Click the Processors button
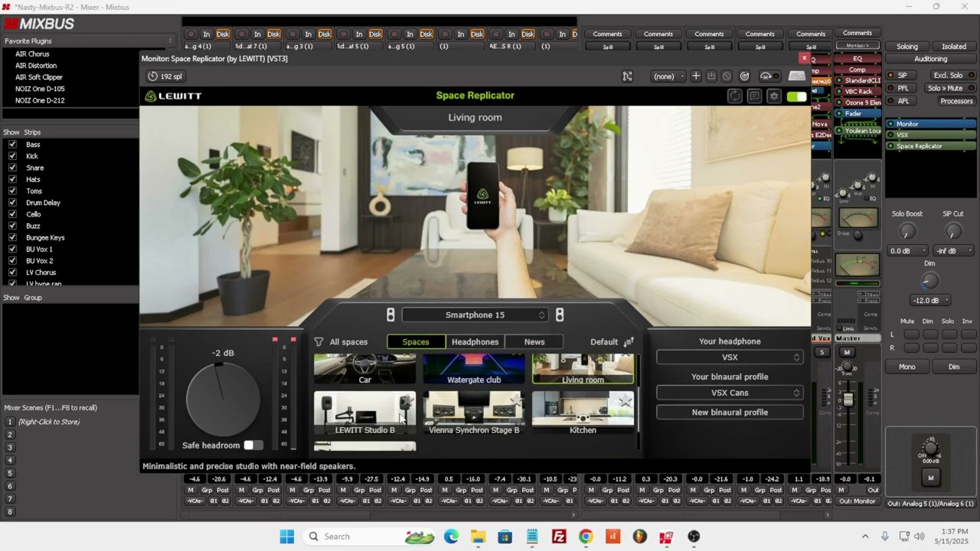 point(956,101)
